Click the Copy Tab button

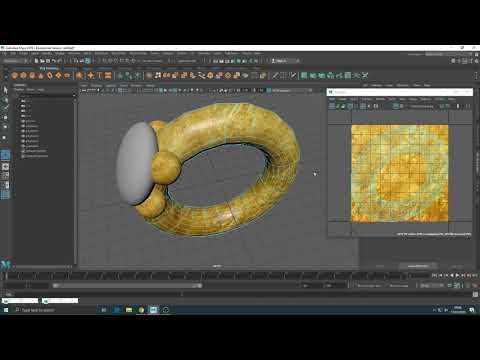[x=457, y=266]
